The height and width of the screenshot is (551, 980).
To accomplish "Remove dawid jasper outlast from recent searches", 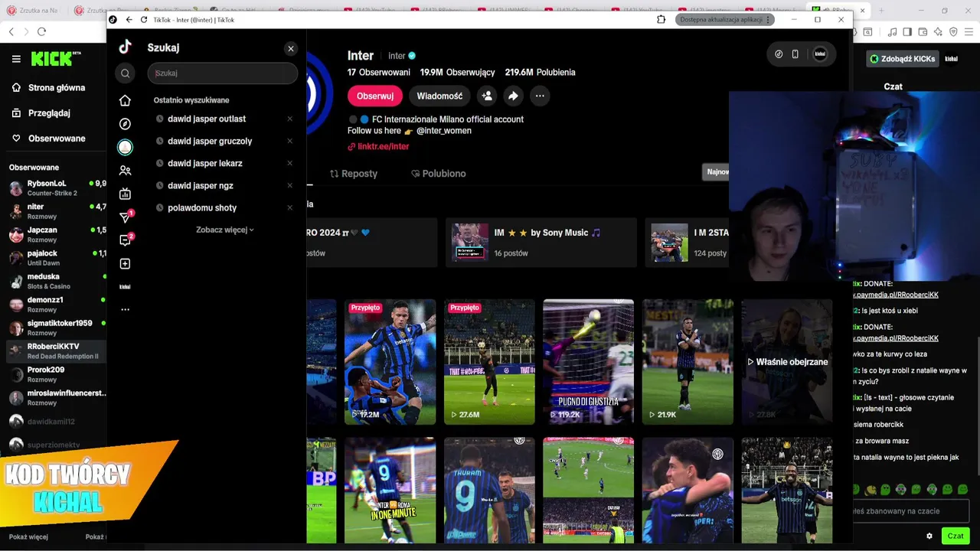I will click(290, 119).
